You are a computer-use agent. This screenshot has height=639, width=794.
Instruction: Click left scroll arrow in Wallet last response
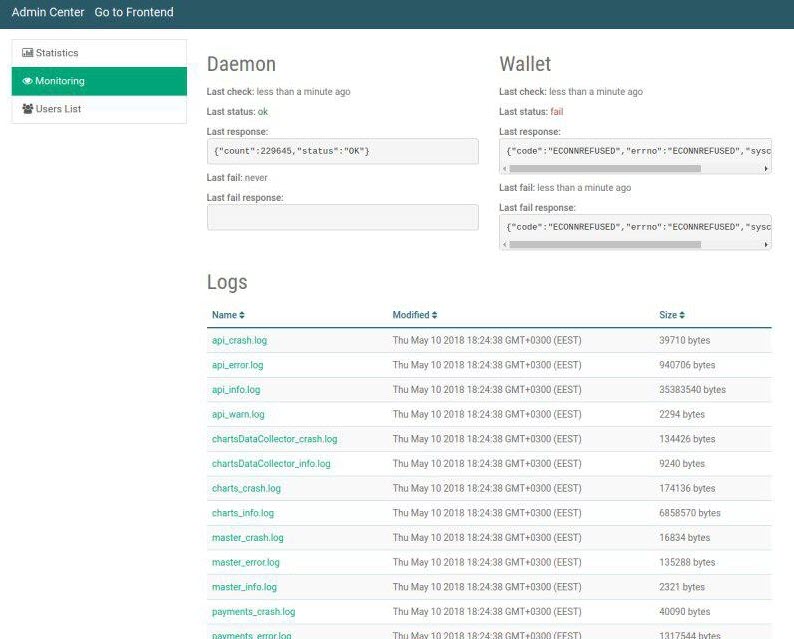[x=504, y=169]
